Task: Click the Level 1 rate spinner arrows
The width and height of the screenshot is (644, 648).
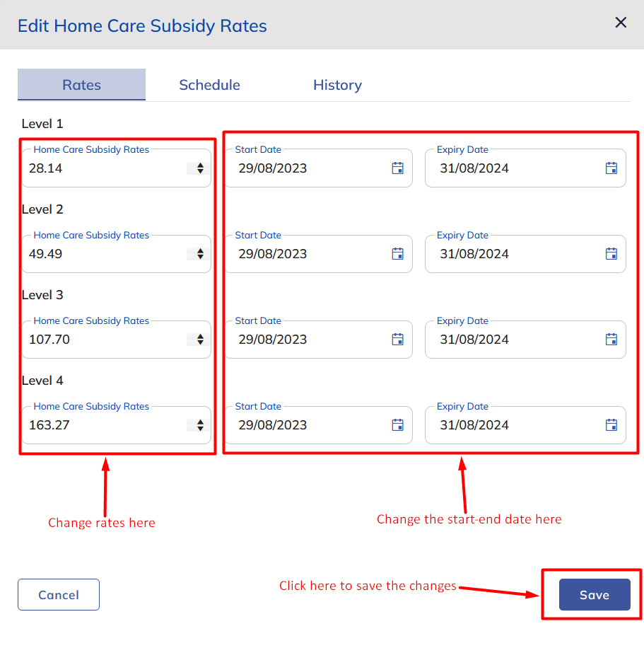Action: coord(200,168)
